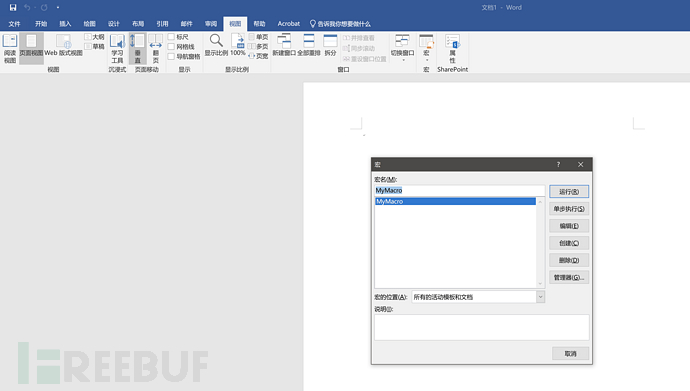Close the 宏 dialog with X
This screenshot has width=690, height=391.
(x=580, y=164)
